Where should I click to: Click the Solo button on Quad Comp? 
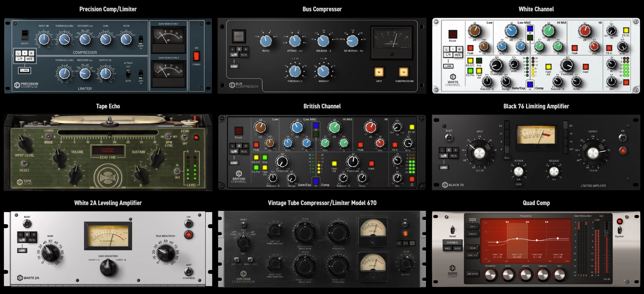tap(472, 227)
